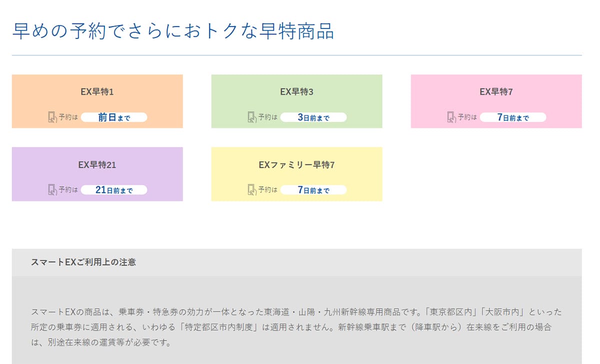Click the EX早特1 title text

[97, 92]
